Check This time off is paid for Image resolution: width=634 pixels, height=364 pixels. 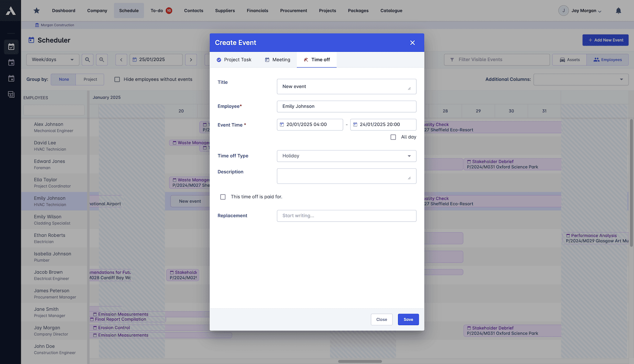[x=223, y=197]
